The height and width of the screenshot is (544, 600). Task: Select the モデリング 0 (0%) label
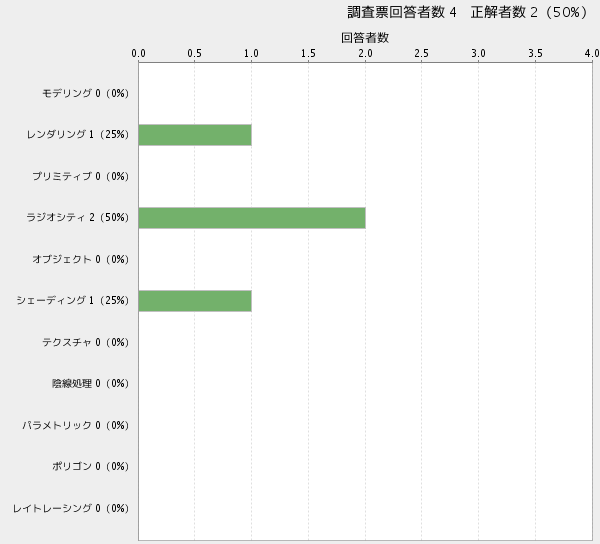[85, 94]
